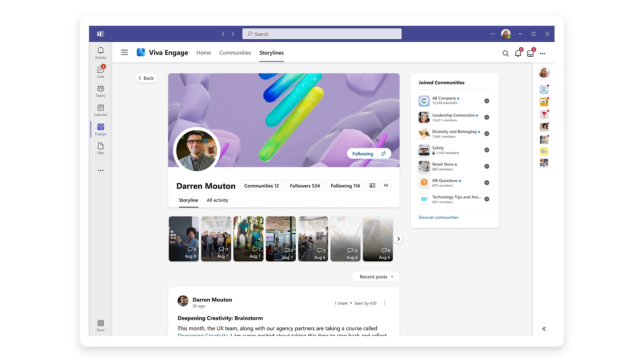This screenshot has height=364, width=644.
Task: Show next story thumbnails with arrow
Action: click(398, 239)
